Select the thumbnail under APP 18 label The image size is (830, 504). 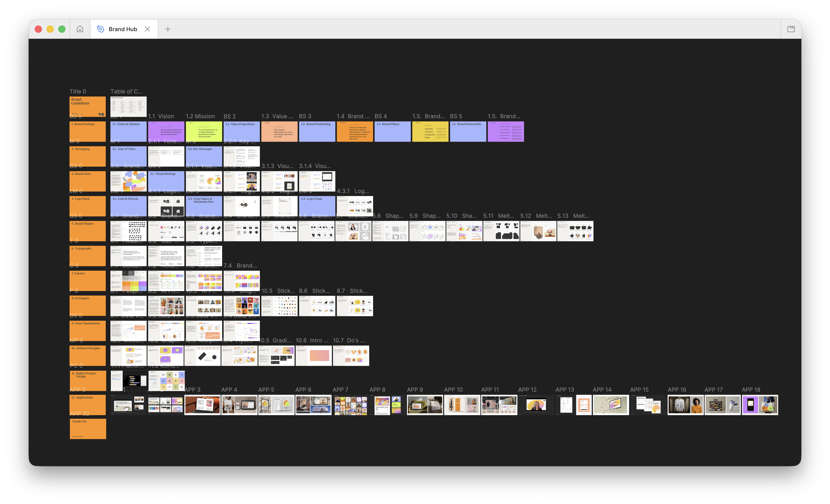point(760,405)
